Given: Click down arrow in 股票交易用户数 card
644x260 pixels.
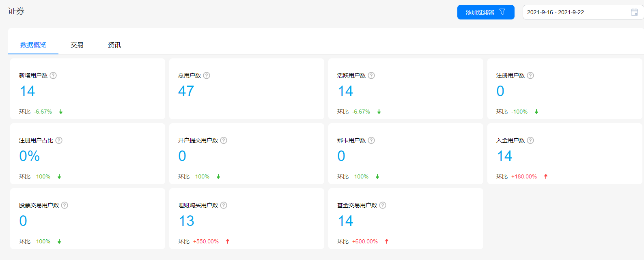Looking at the screenshot, I should [x=59, y=241].
